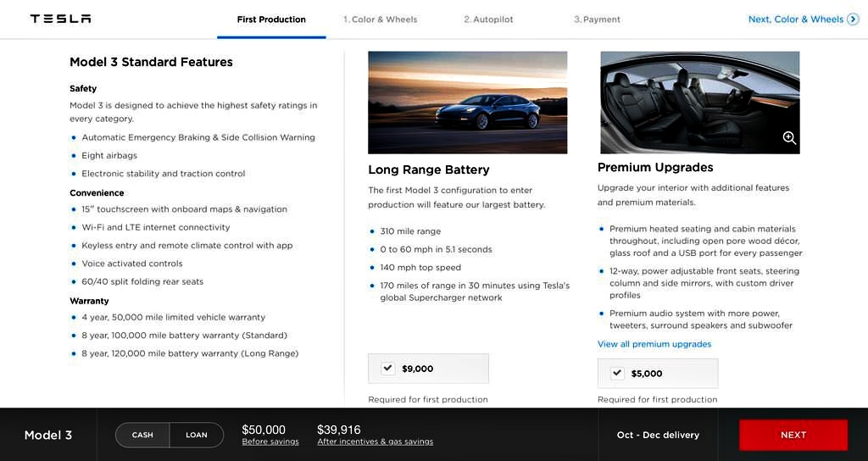Click After incentives & gas savings link
The height and width of the screenshot is (461, 868).
(375, 442)
